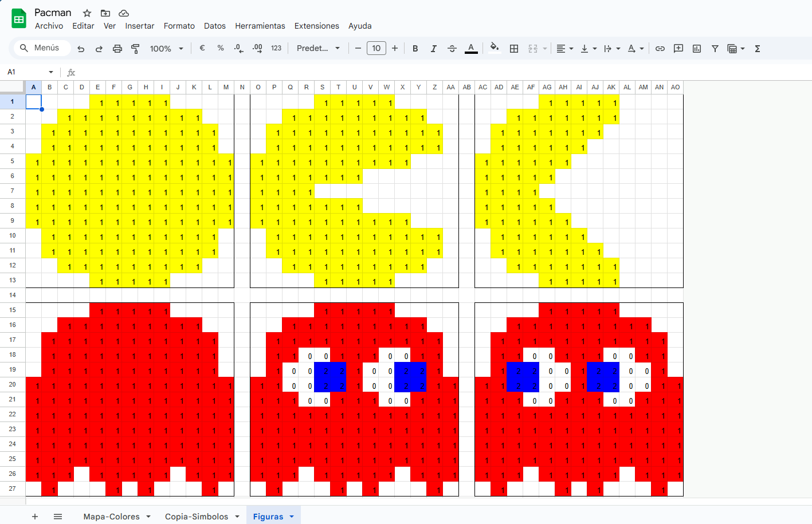Viewport: 812px width, 524px height.
Task: Format as currency euro
Action: point(202,48)
